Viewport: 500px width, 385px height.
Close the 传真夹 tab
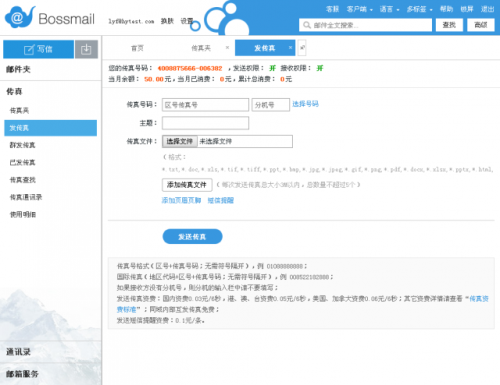[227, 48]
